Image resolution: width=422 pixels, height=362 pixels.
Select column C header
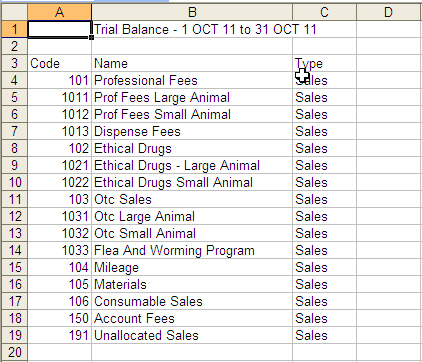click(x=324, y=12)
